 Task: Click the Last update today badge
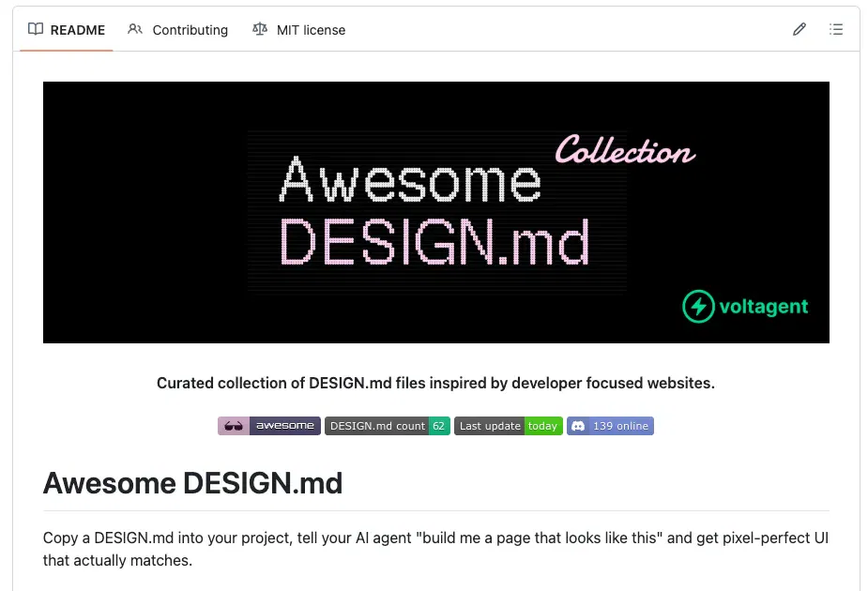pos(509,426)
